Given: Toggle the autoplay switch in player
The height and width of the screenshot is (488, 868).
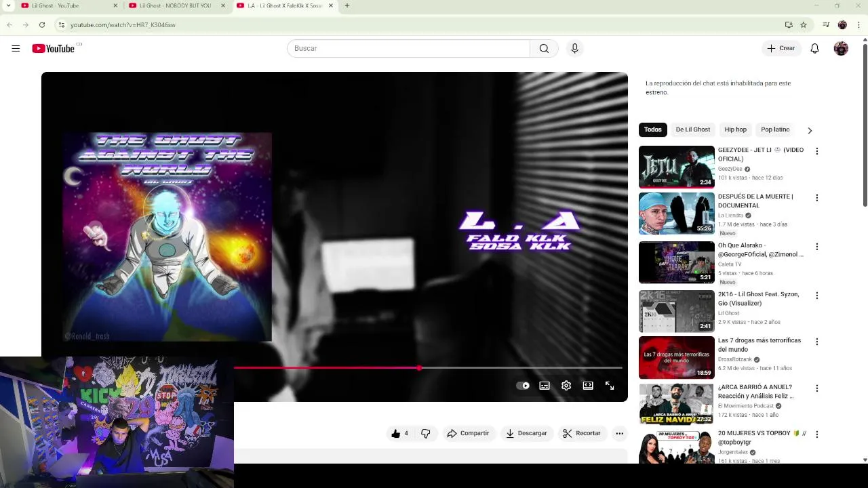Looking at the screenshot, I should coord(523,386).
